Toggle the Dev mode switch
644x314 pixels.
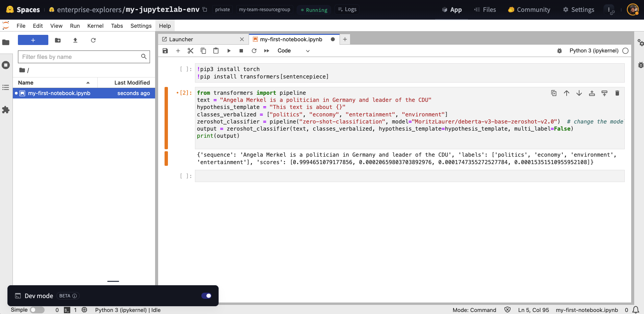206,296
